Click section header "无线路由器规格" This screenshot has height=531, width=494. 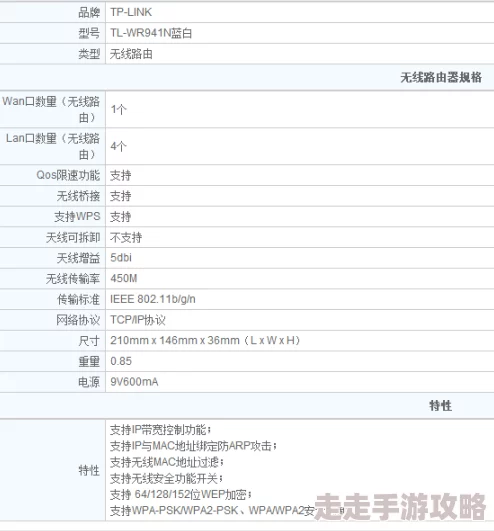[441, 78]
